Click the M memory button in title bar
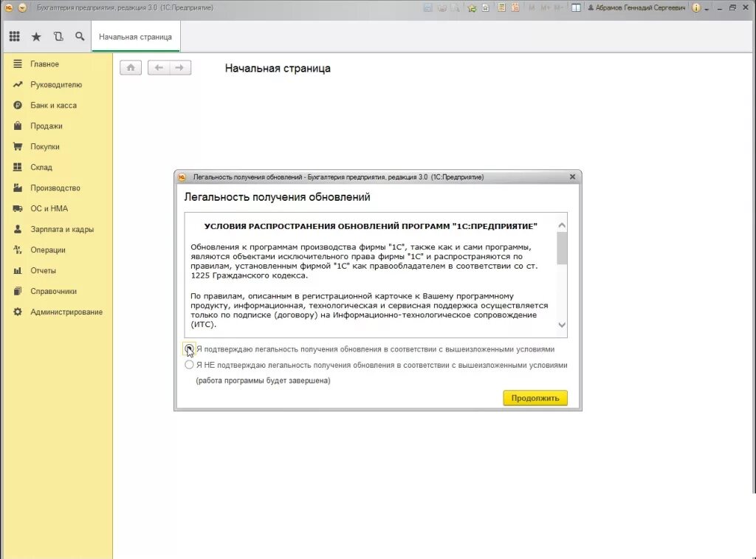This screenshot has height=559, width=756. coord(532,7)
